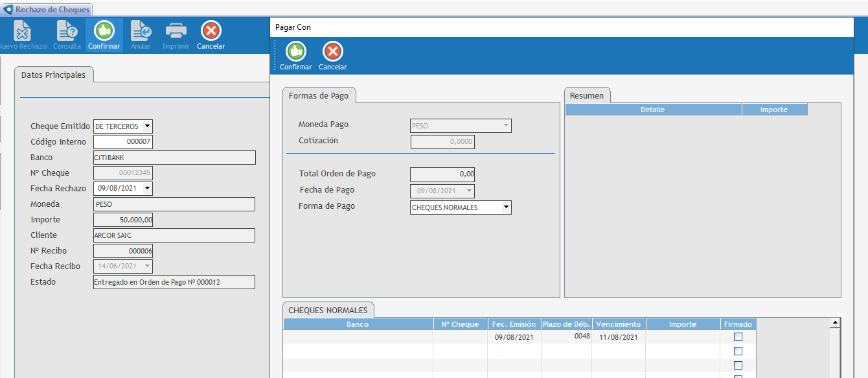Cancel the Pagar Con dialog

click(332, 53)
